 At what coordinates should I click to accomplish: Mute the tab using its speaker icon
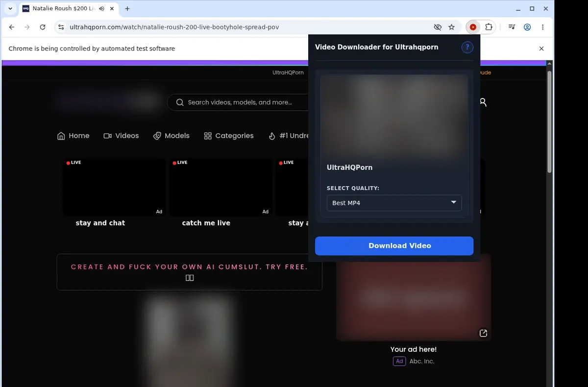[102, 9]
